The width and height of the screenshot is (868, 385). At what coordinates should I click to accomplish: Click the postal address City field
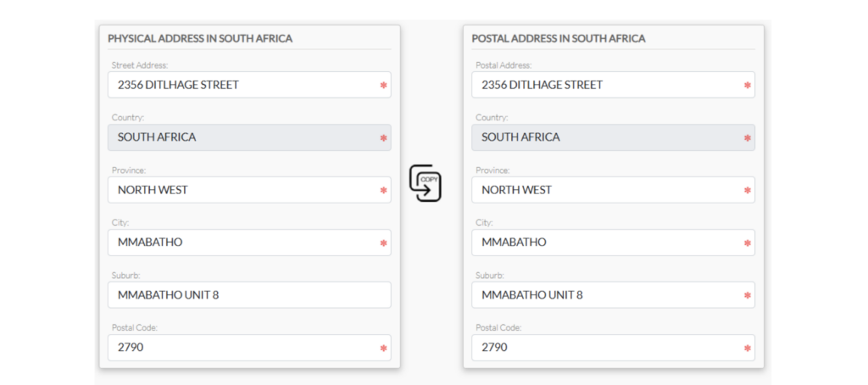point(614,243)
